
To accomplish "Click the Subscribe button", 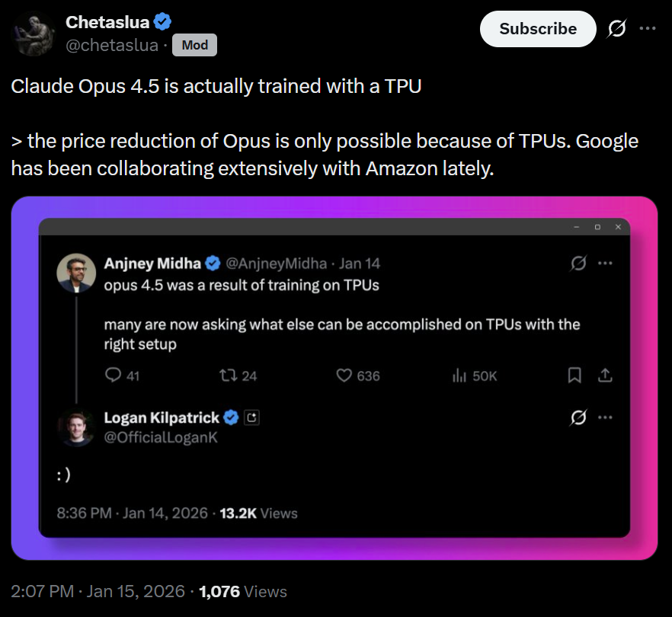I will coord(538,29).
